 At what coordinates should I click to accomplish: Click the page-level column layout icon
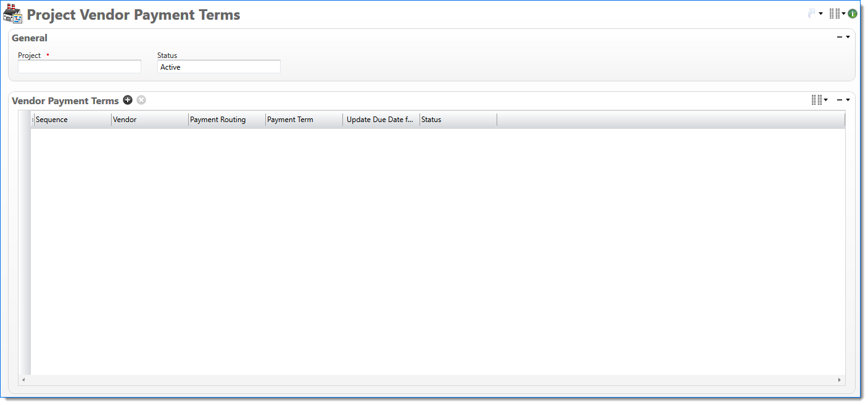[835, 14]
